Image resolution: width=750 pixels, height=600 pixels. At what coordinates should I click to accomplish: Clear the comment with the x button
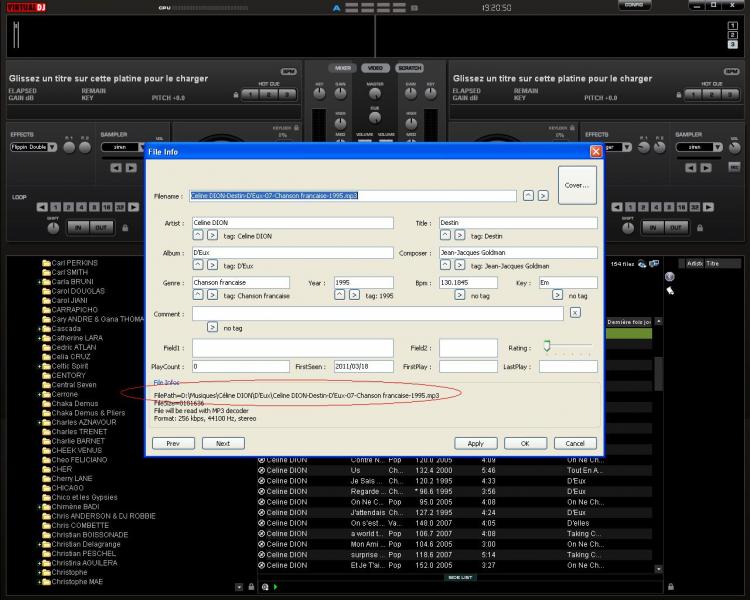click(575, 313)
